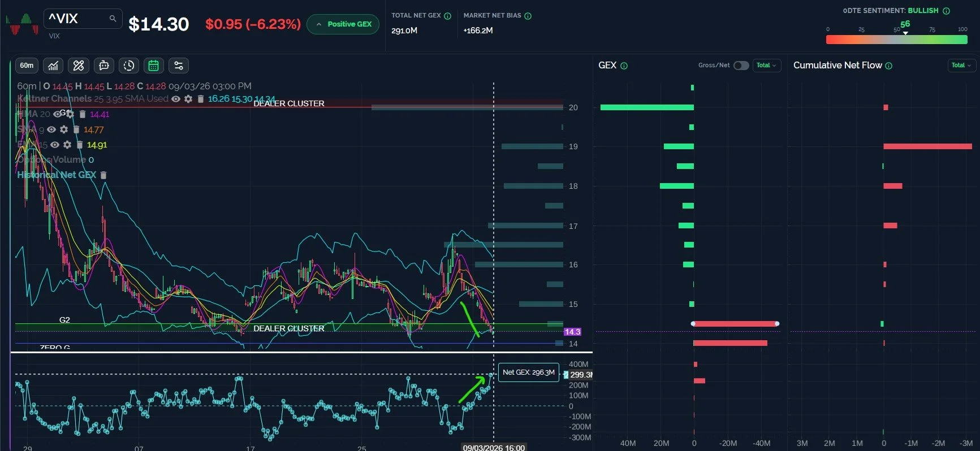Toggle HMA 20 visibility eye

58,114
